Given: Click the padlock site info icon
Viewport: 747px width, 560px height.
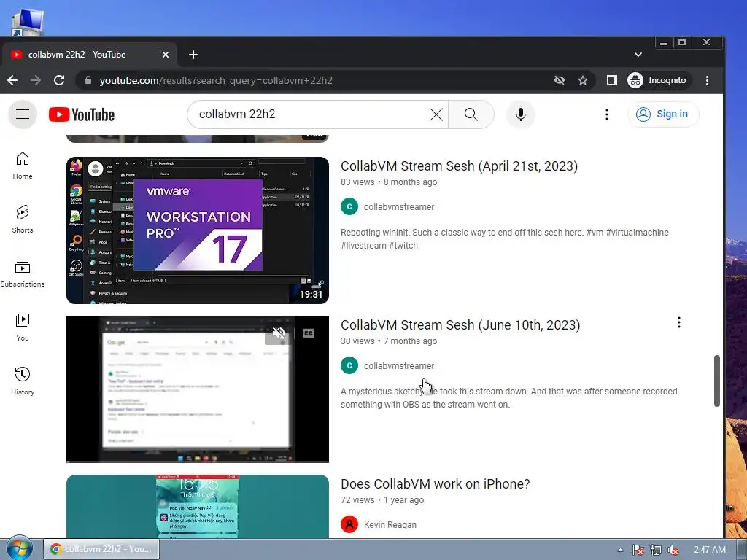Looking at the screenshot, I should (88, 80).
